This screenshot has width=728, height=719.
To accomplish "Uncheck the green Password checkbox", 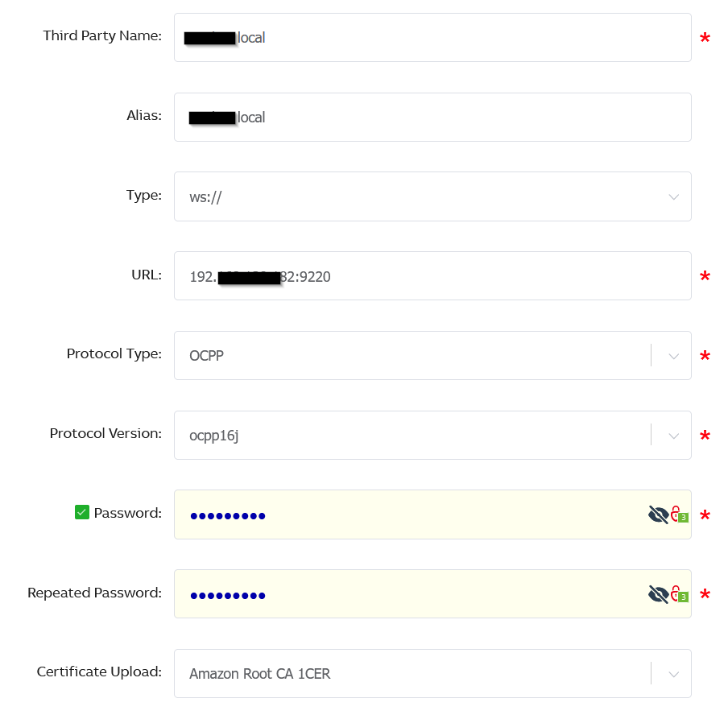I will click(82, 512).
